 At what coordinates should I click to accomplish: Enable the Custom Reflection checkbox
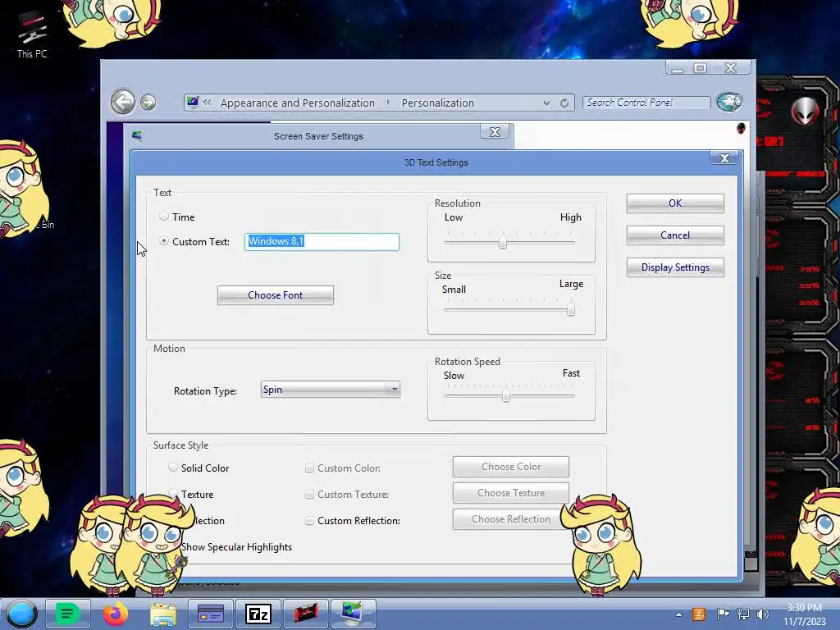click(309, 521)
